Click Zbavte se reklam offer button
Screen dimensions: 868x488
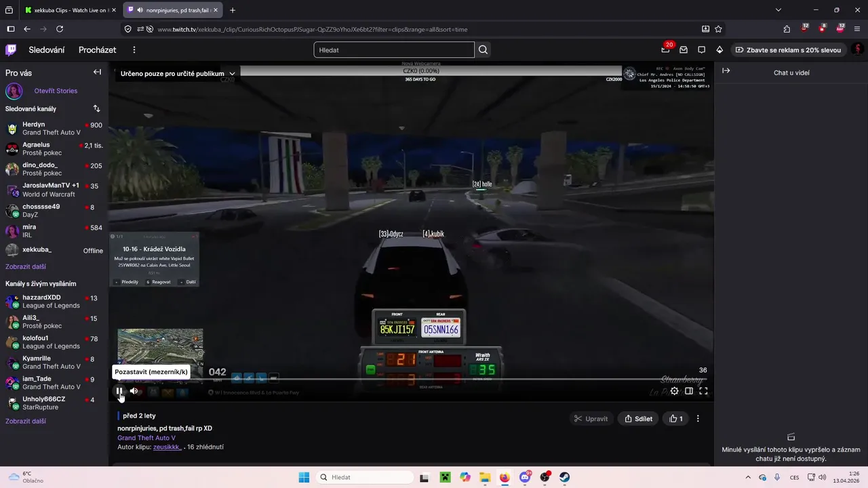[788, 49]
